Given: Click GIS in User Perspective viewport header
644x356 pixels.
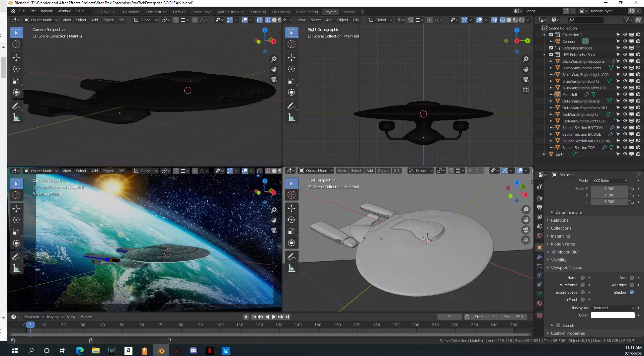Looking at the screenshot, I should (397, 171).
